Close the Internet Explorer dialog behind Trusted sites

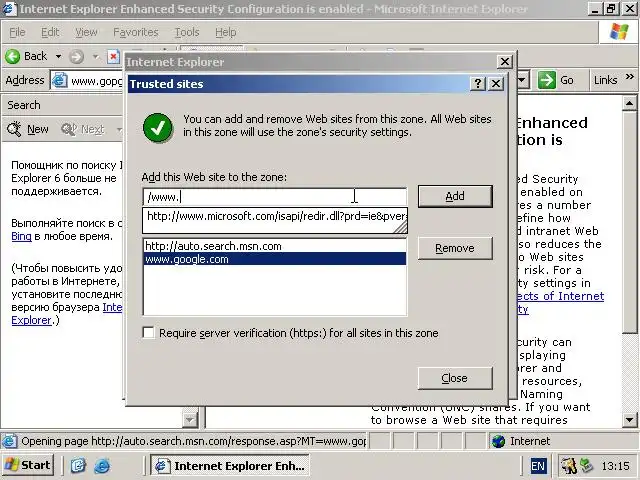click(505, 62)
